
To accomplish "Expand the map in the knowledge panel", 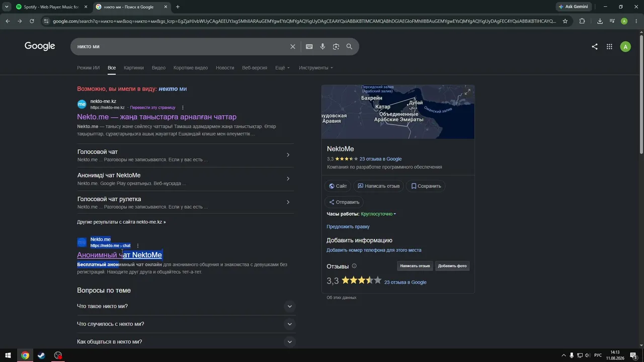I will click(x=467, y=92).
